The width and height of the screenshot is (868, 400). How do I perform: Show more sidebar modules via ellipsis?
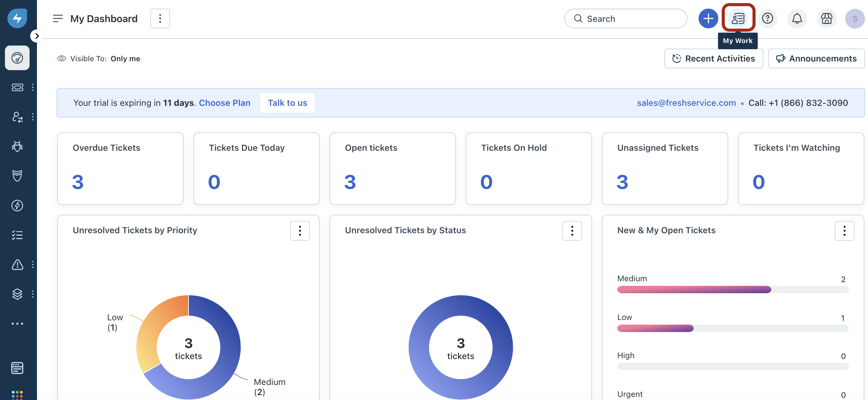coord(17,324)
